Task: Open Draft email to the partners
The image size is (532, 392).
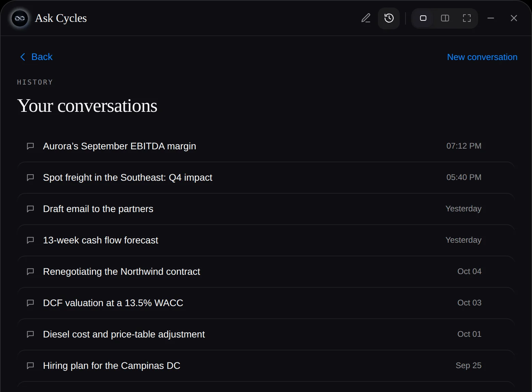Action: (266, 209)
